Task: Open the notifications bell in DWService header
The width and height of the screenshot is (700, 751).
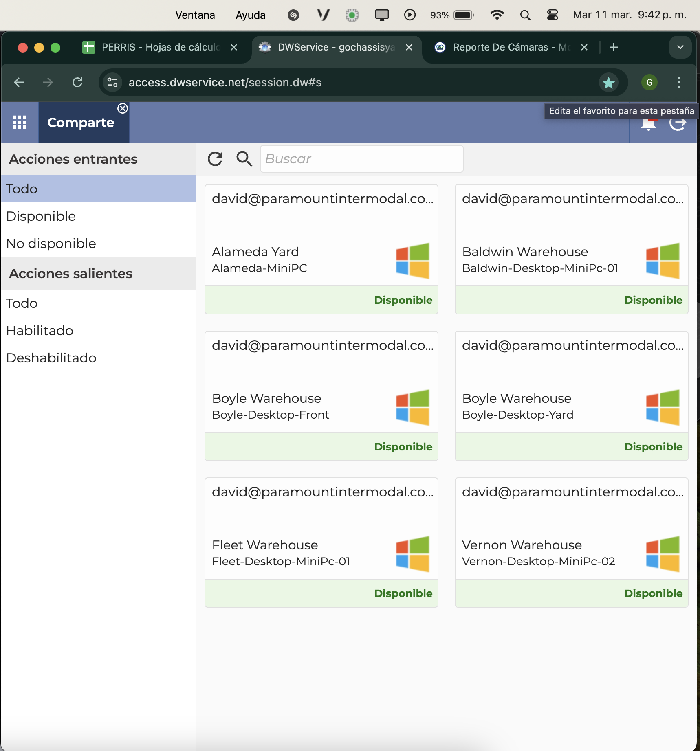Action: (649, 124)
